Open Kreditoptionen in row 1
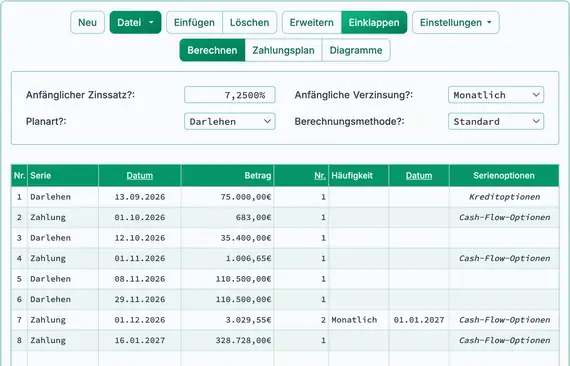The image size is (570, 366). point(504,197)
